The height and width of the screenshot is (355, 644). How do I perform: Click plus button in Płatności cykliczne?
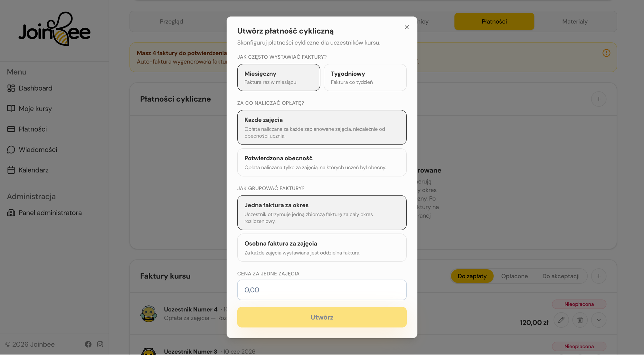[x=599, y=99]
